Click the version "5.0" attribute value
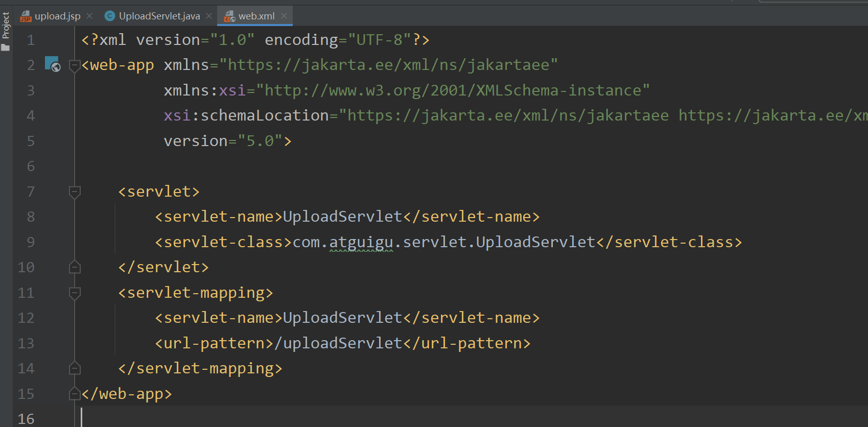This screenshot has width=868, height=427. pyautogui.click(x=260, y=141)
